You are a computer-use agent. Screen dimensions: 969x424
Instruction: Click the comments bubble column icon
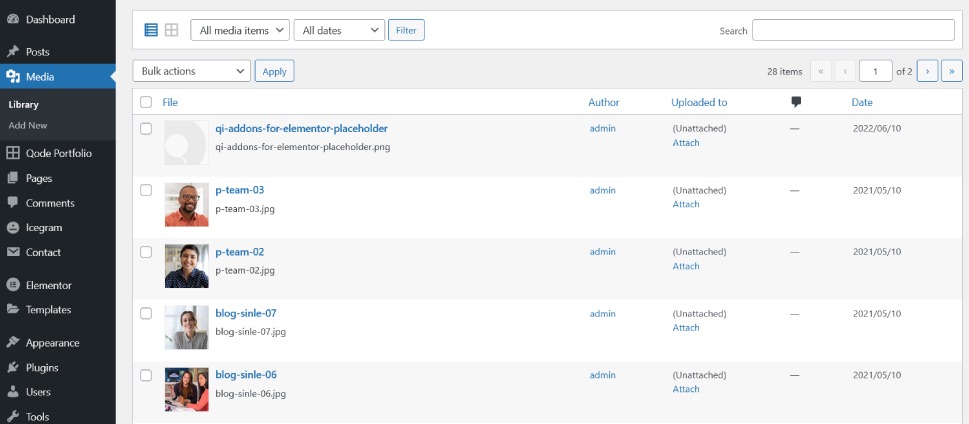point(796,102)
